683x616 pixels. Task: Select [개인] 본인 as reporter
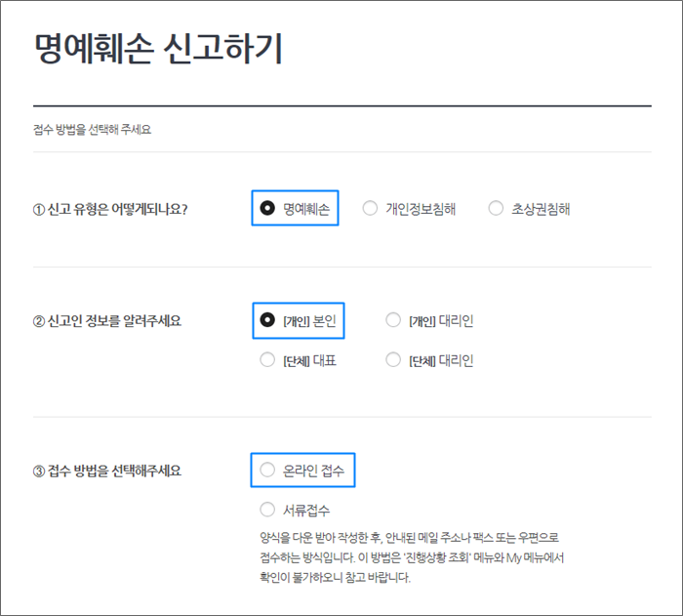tap(267, 320)
